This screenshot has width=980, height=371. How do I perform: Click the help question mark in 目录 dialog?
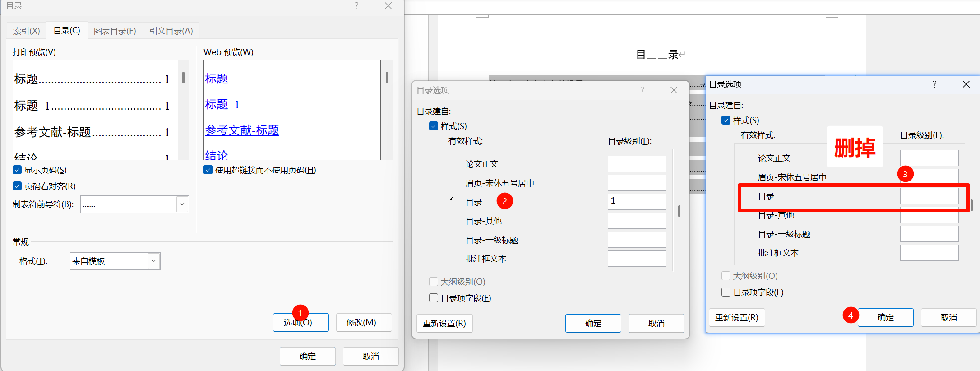tap(356, 6)
